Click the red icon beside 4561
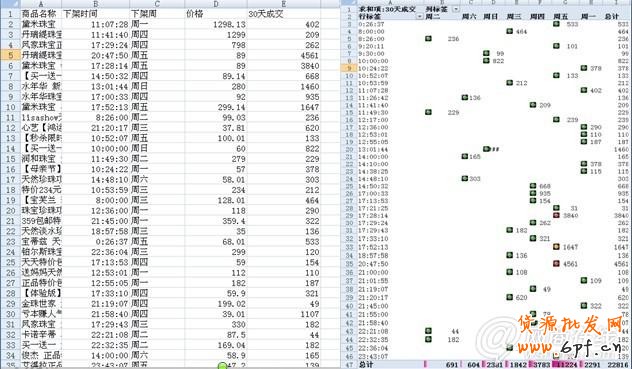Image resolution: width=632 pixels, height=369 pixels. [556, 264]
